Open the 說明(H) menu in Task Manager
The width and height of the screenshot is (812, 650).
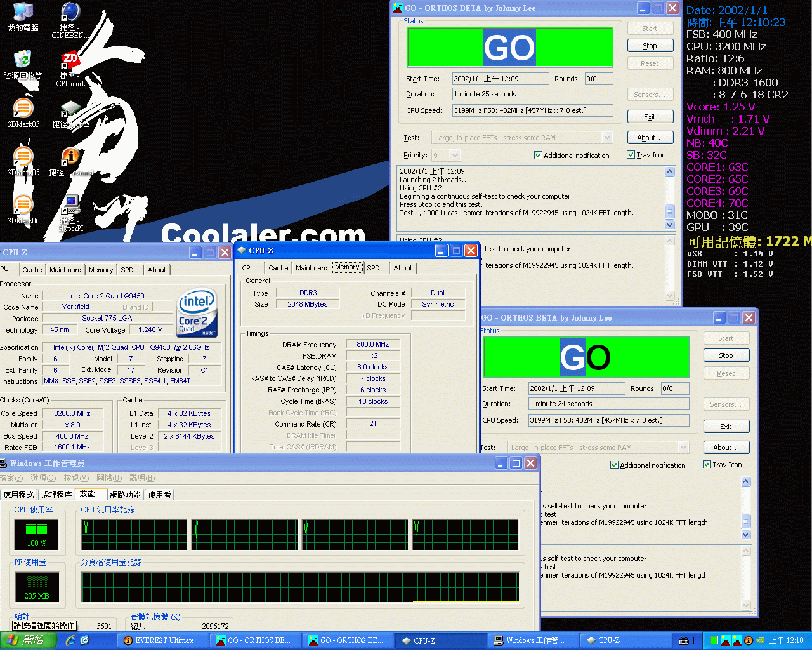click(142, 477)
